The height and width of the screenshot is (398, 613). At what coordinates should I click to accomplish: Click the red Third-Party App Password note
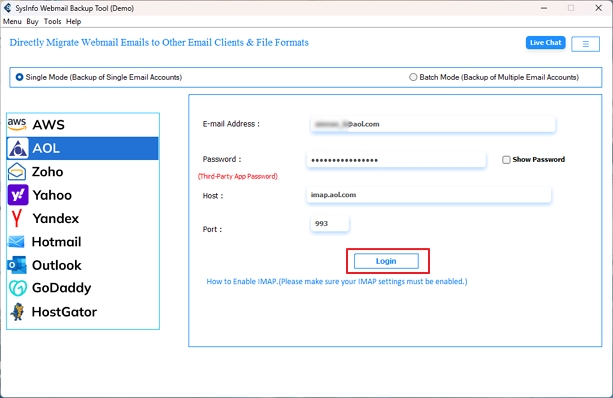[238, 176]
